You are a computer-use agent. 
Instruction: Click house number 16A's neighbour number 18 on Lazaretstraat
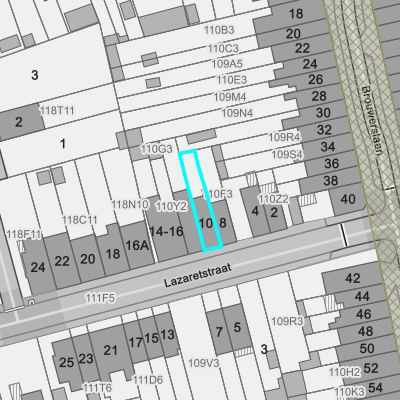click(x=113, y=254)
